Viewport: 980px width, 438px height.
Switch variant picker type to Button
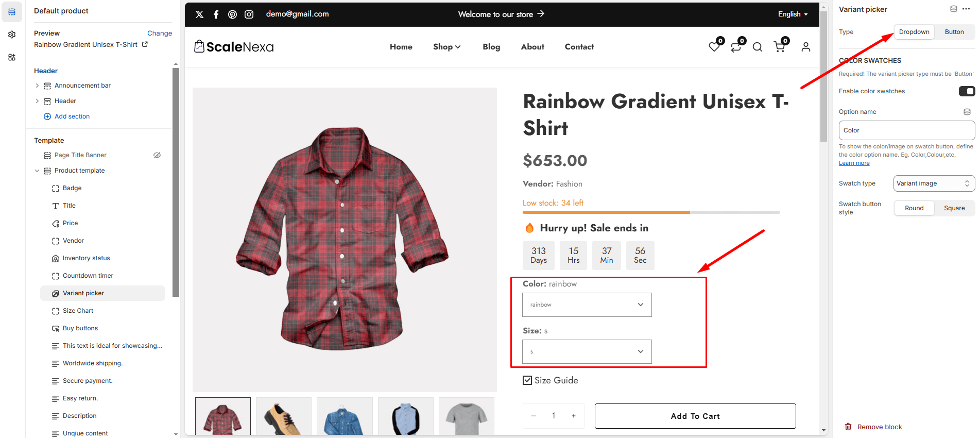(x=954, y=32)
